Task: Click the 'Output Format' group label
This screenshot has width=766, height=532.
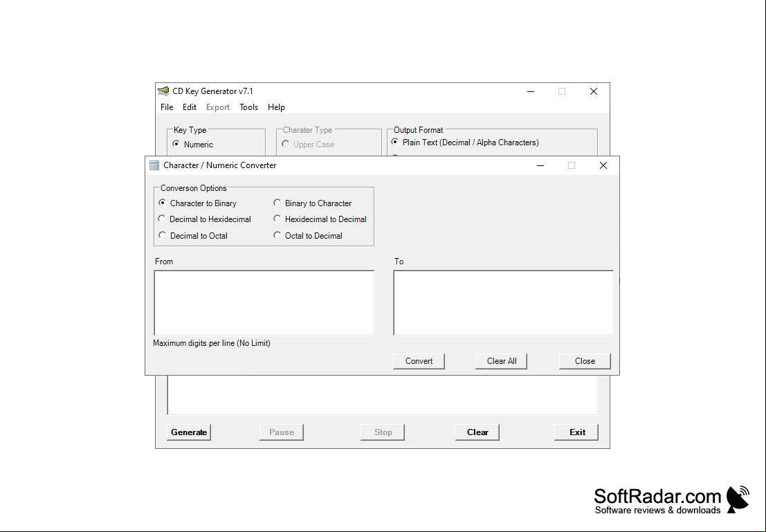Action: pos(418,130)
